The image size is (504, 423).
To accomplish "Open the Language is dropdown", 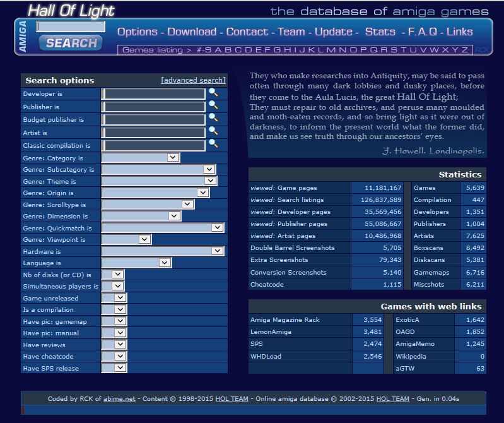I will (136, 263).
